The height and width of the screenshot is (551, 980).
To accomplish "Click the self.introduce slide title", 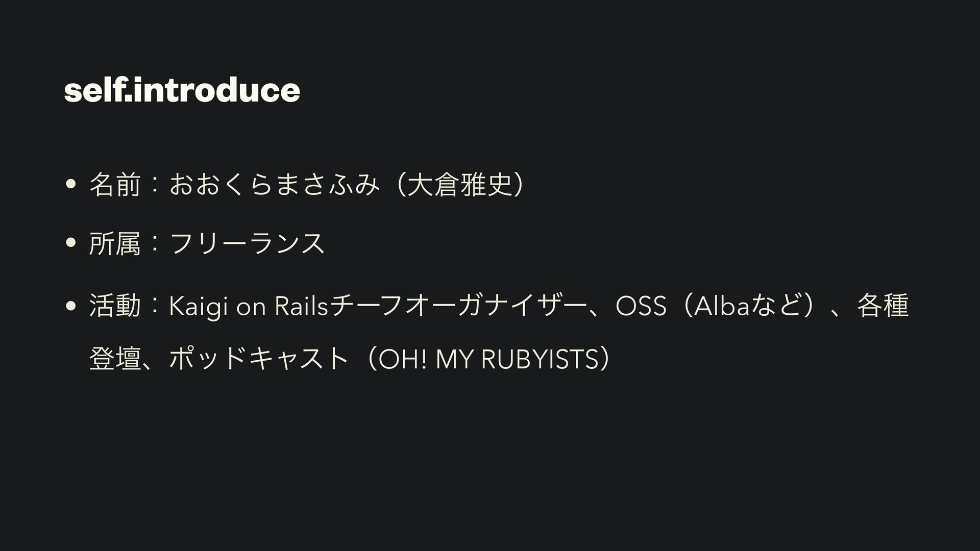I will (182, 90).
